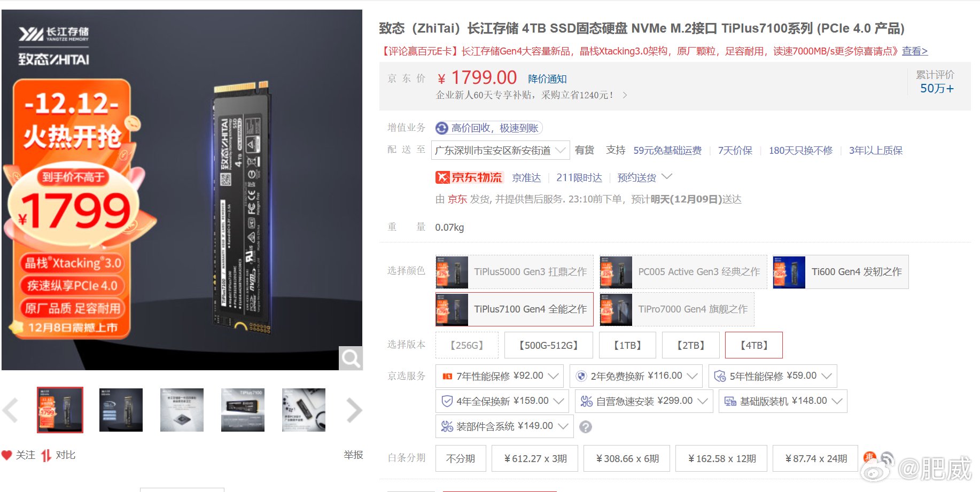Select the 不分期 installment option
Viewport: 980px width, 492px height.
(460, 458)
